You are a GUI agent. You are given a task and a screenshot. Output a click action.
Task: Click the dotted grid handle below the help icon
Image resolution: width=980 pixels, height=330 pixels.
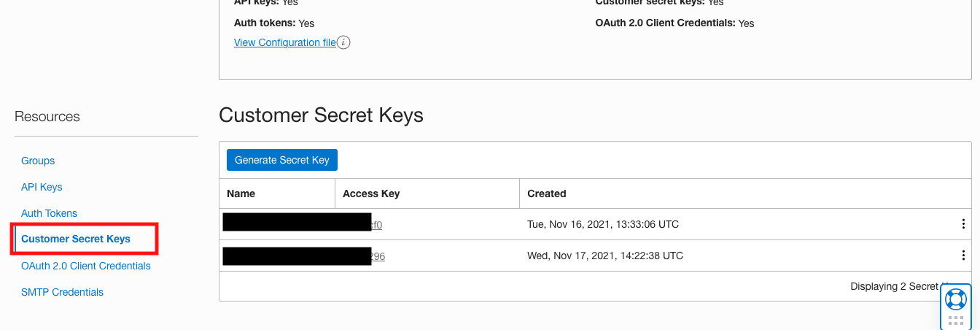[x=955, y=321]
